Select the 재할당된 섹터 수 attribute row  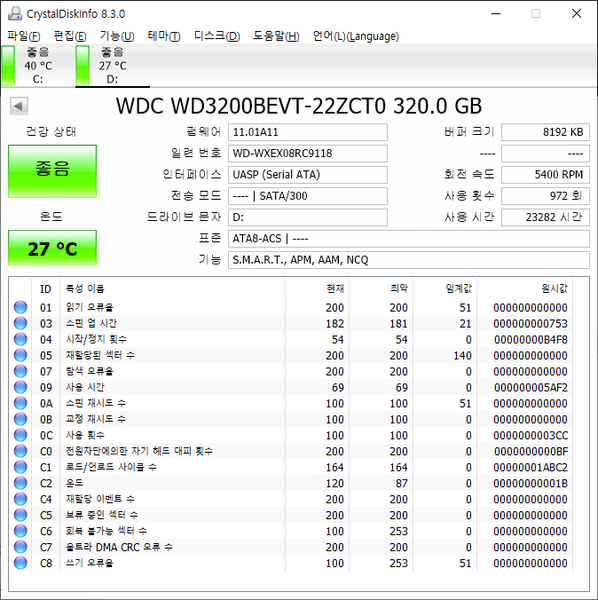(x=291, y=355)
